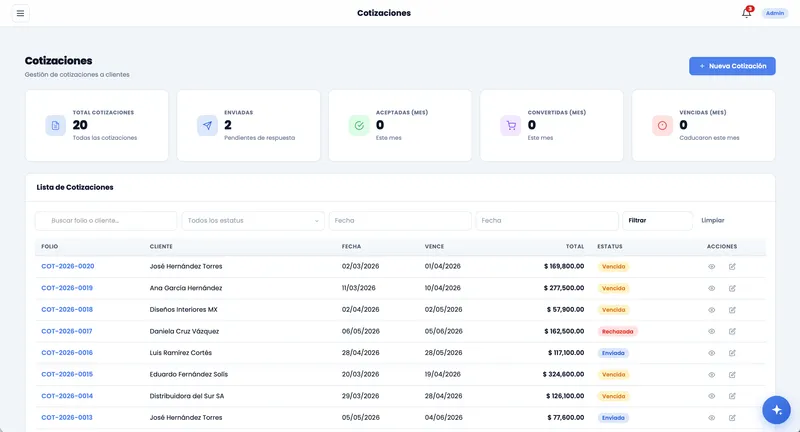Click the FOLIO column header

pos(49,246)
